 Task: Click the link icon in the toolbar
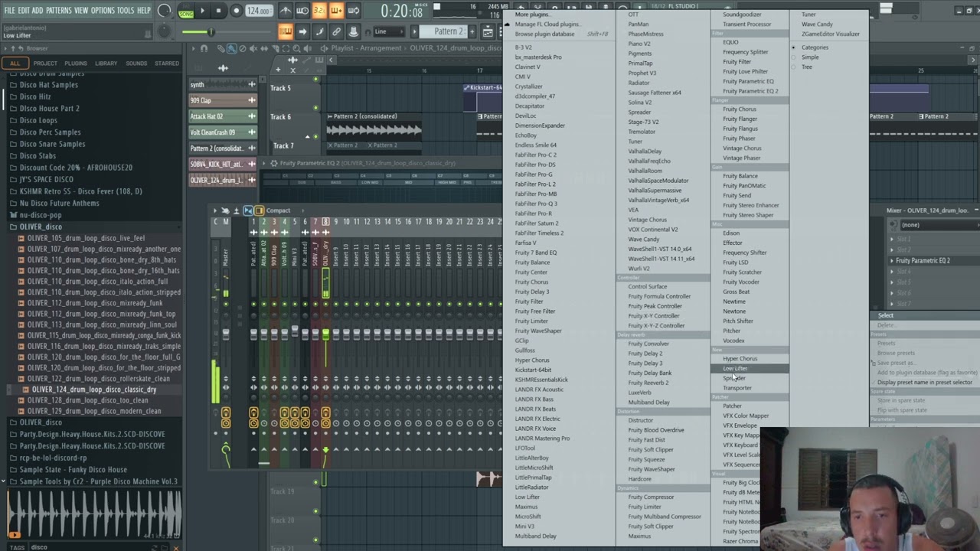coord(336,31)
